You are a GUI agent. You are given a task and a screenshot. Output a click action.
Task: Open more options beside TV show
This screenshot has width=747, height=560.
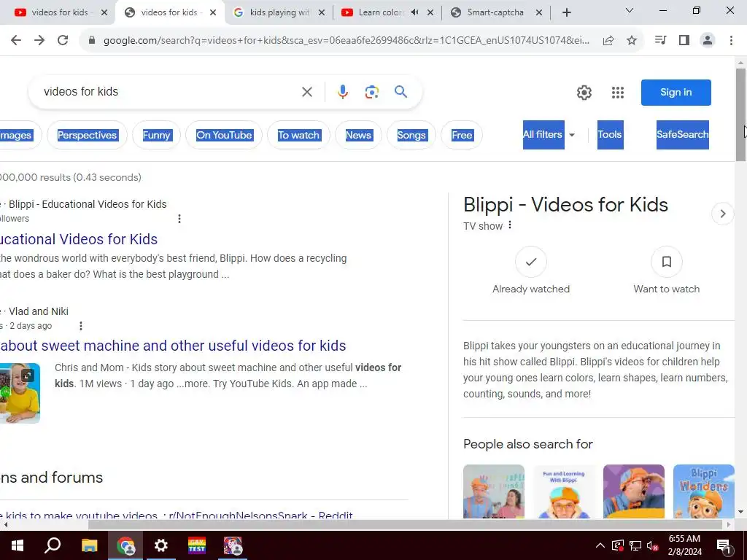click(510, 225)
